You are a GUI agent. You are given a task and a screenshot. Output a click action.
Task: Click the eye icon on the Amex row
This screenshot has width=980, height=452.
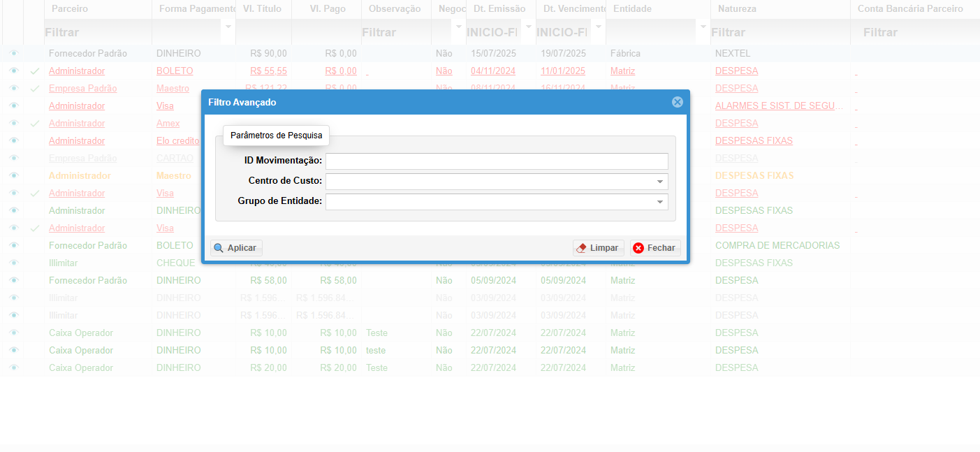point(13,123)
